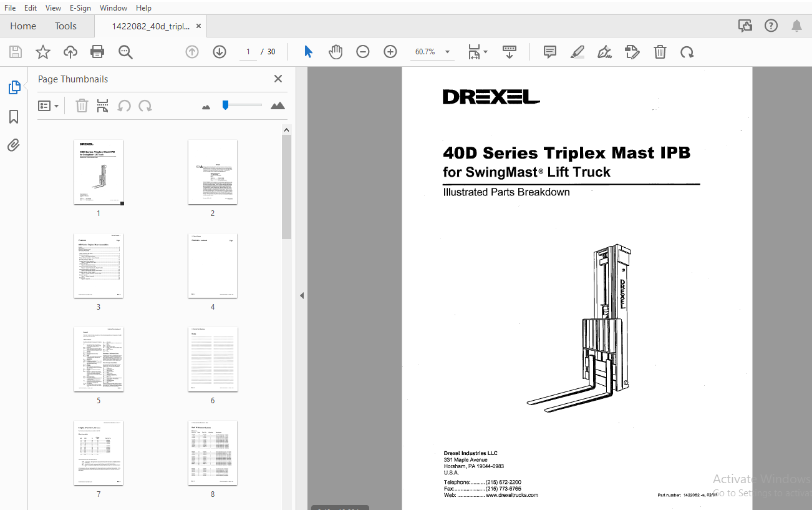Open the Bookmarks sidebar panel
The image size is (812, 510).
pyautogui.click(x=14, y=117)
